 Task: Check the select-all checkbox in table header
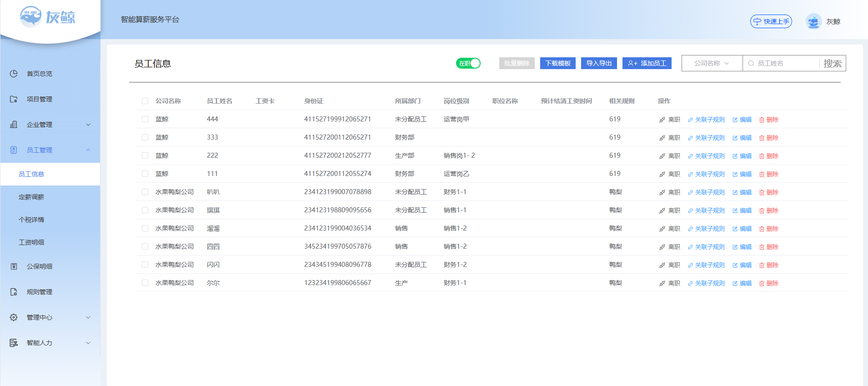(145, 101)
